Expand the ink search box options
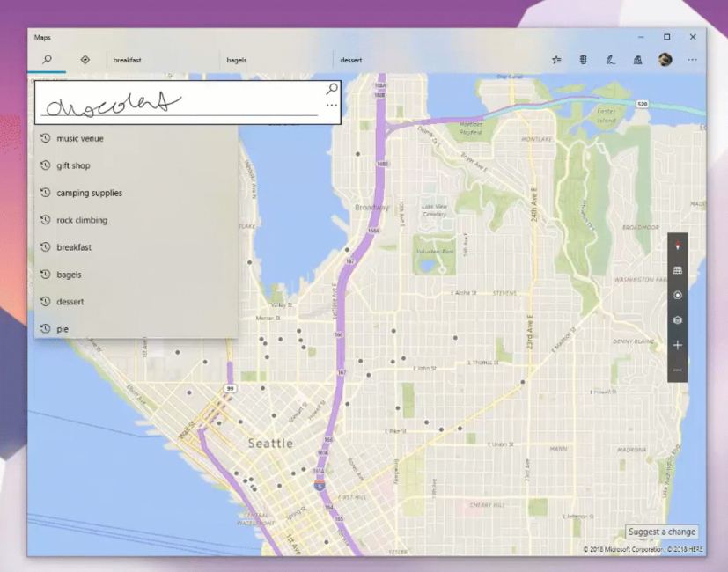 click(x=331, y=105)
